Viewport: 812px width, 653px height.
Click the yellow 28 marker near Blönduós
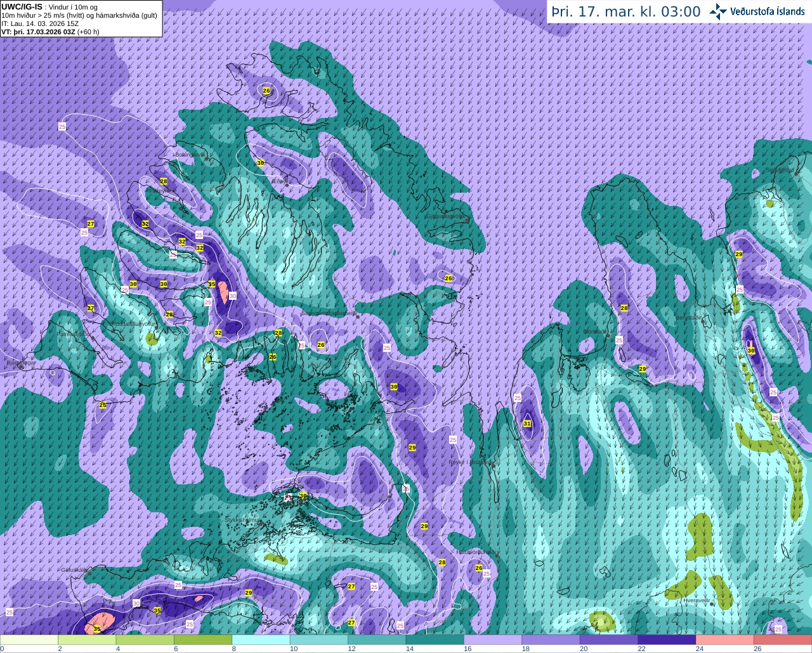pos(624,308)
